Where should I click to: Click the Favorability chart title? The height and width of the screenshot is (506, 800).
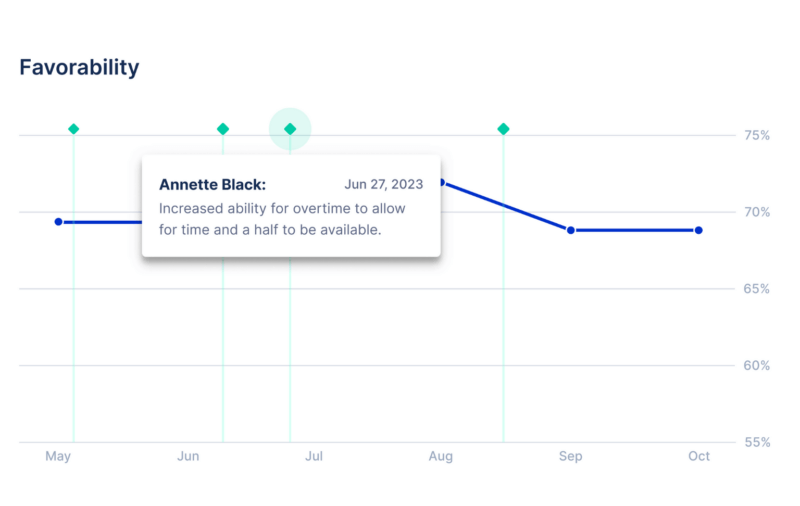click(79, 68)
